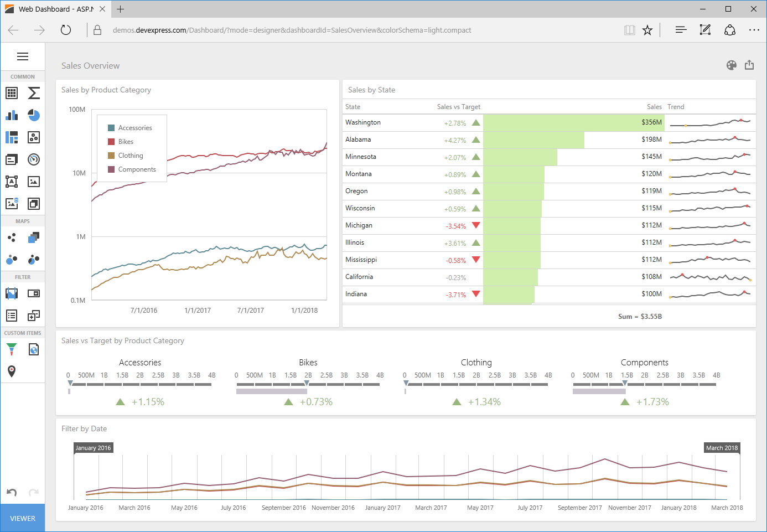Add a Treemap item to the dashboard
The image size is (767, 532).
[12, 137]
